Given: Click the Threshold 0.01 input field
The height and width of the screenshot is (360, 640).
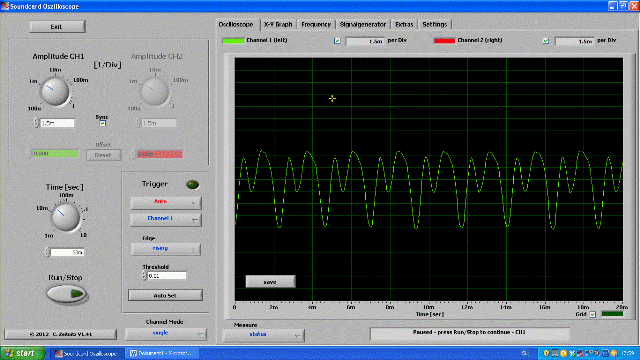Looking at the screenshot, I should tap(167, 276).
